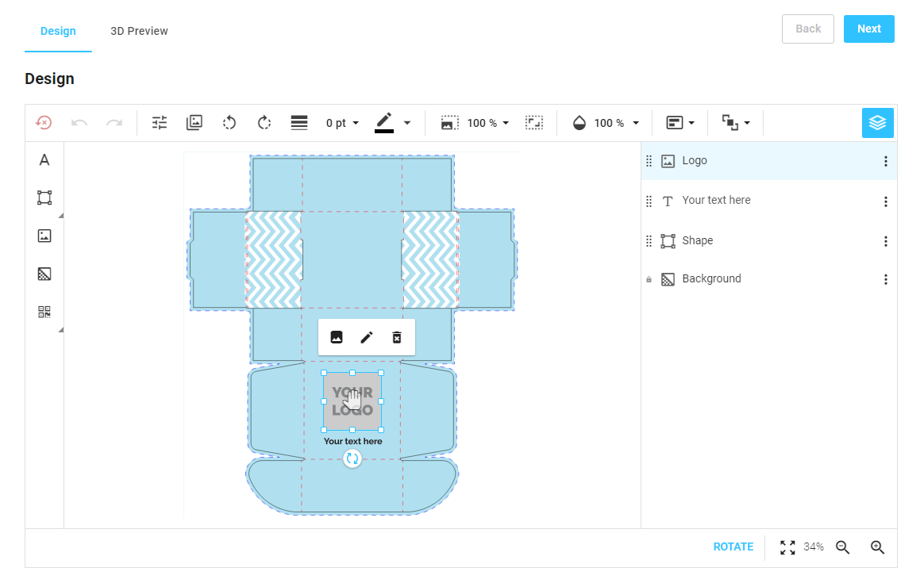
Task: Click the ROTATE button
Action: (x=733, y=546)
